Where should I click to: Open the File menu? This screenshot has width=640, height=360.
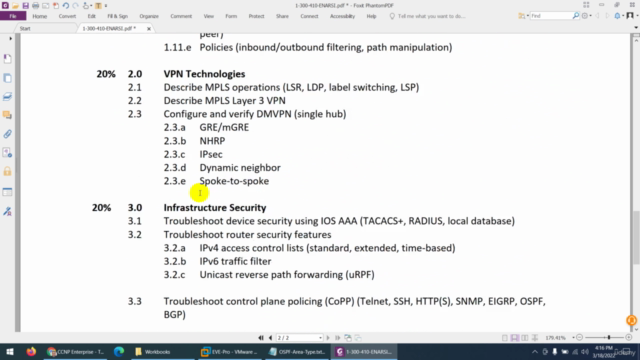(x=13, y=16)
